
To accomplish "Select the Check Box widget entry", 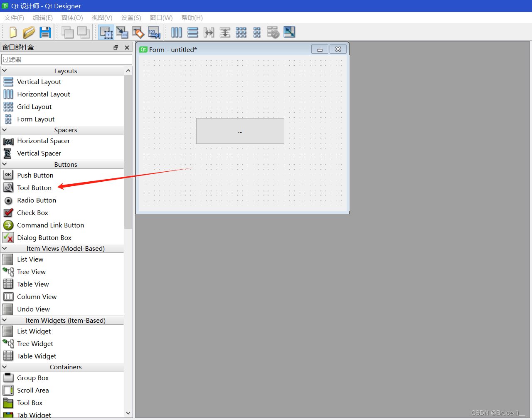I will pos(33,212).
